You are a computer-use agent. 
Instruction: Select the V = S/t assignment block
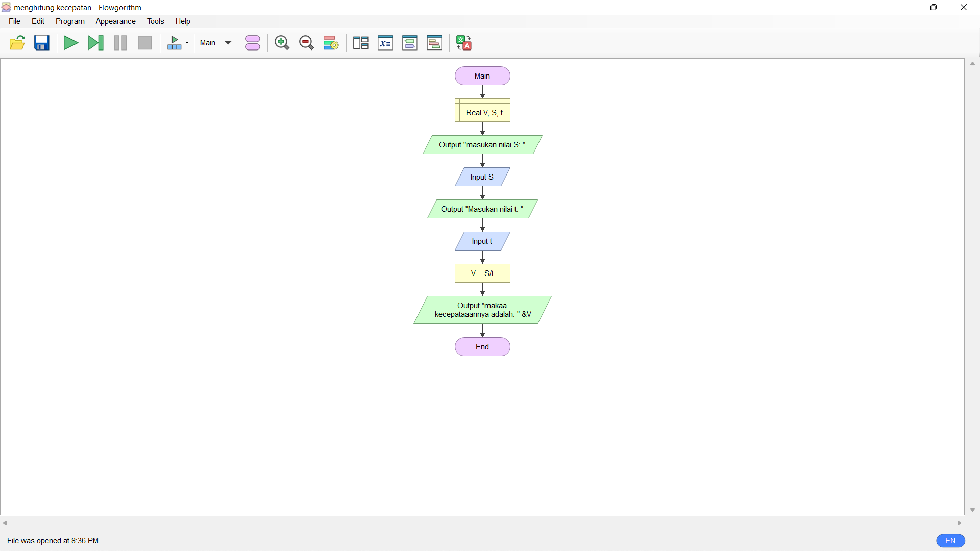click(482, 273)
